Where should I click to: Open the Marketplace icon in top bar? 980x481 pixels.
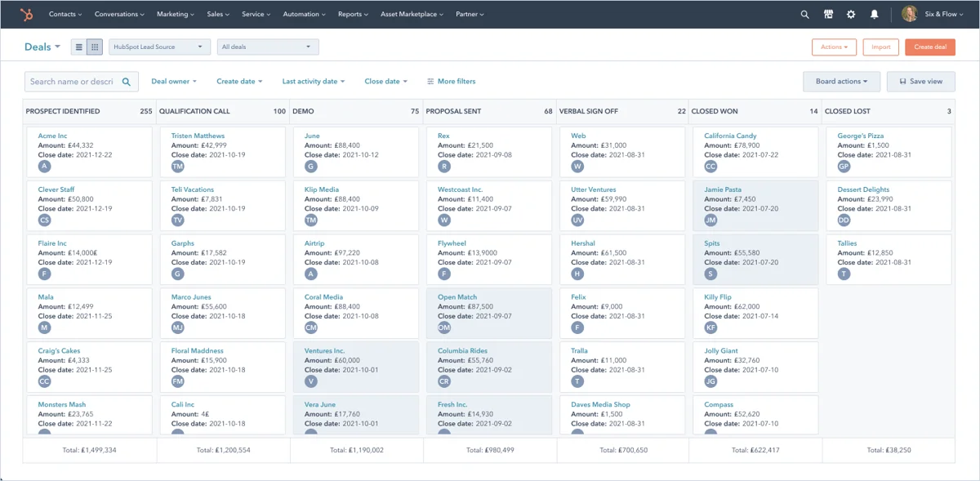[828, 14]
